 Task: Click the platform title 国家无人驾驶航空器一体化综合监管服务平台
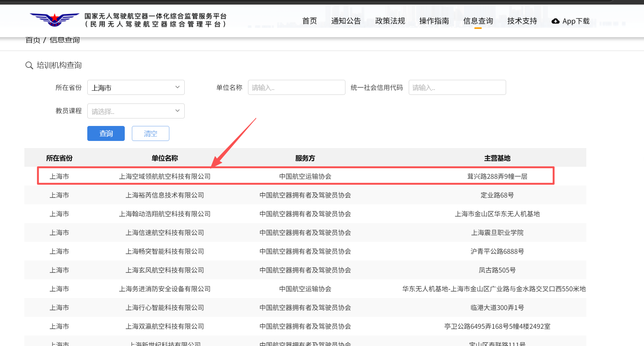coord(155,16)
